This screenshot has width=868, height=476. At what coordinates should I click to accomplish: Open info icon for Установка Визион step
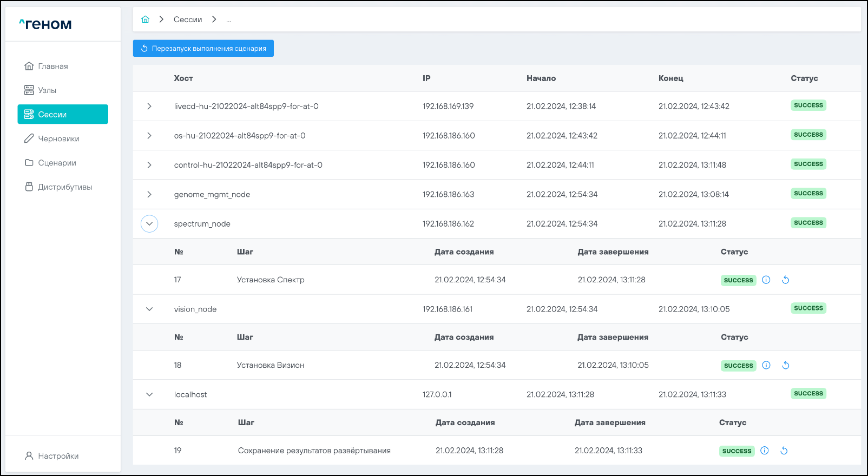coord(766,365)
